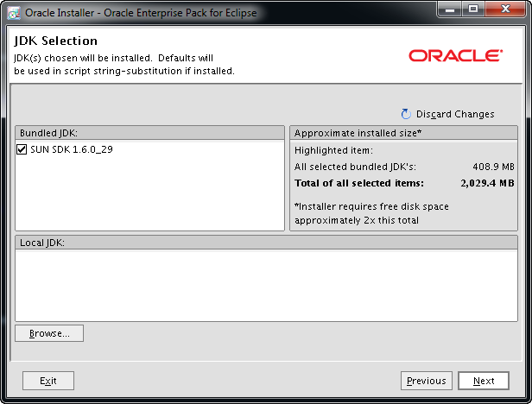Click the Approximate installed size header
This screenshot has height=404, width=532.
click(x=404, y=133)
